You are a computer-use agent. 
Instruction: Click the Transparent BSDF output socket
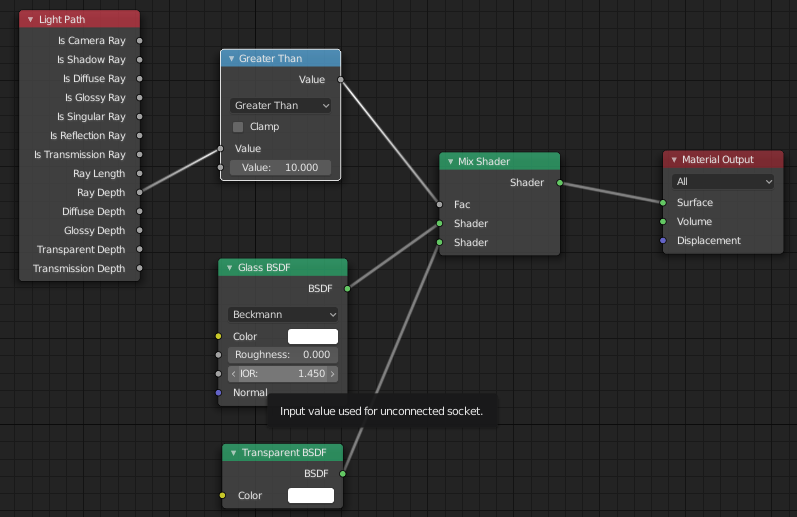(342, 473)
